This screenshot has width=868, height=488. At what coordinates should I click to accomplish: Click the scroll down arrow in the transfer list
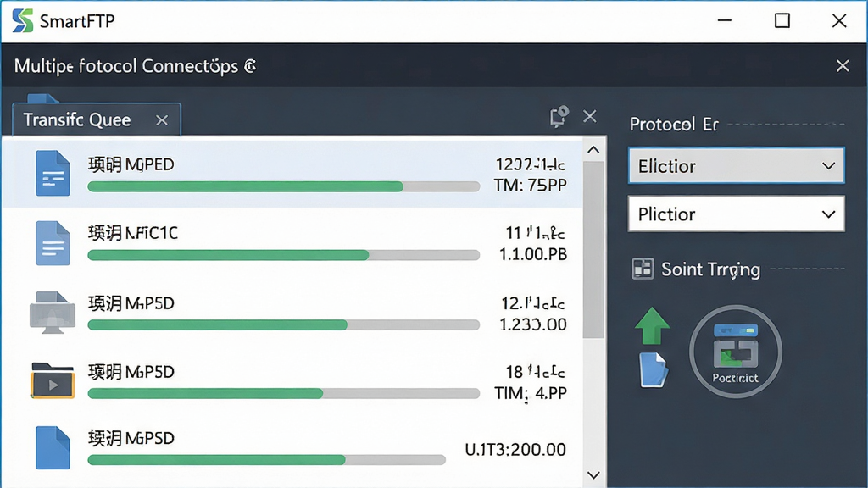click(593, 474)
